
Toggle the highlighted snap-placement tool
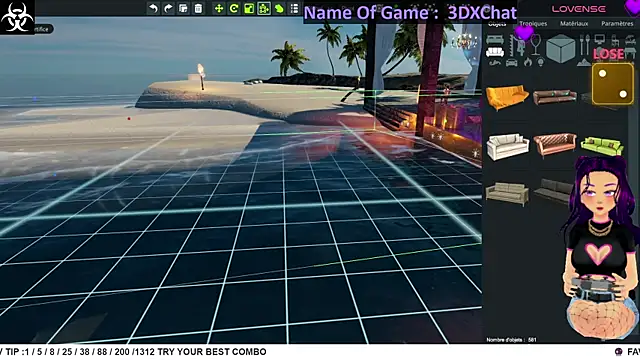[x=264, y=8]
